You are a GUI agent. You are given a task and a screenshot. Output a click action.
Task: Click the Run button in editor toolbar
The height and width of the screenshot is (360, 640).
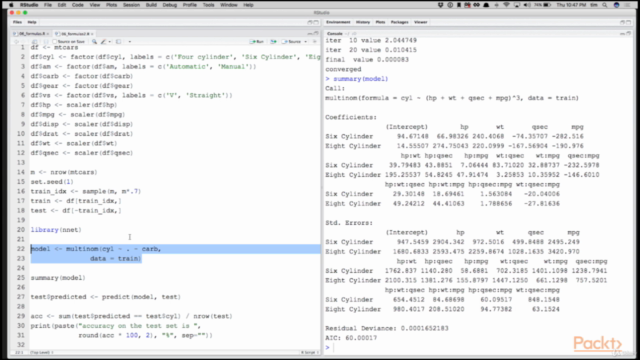(x=257, y=42)
